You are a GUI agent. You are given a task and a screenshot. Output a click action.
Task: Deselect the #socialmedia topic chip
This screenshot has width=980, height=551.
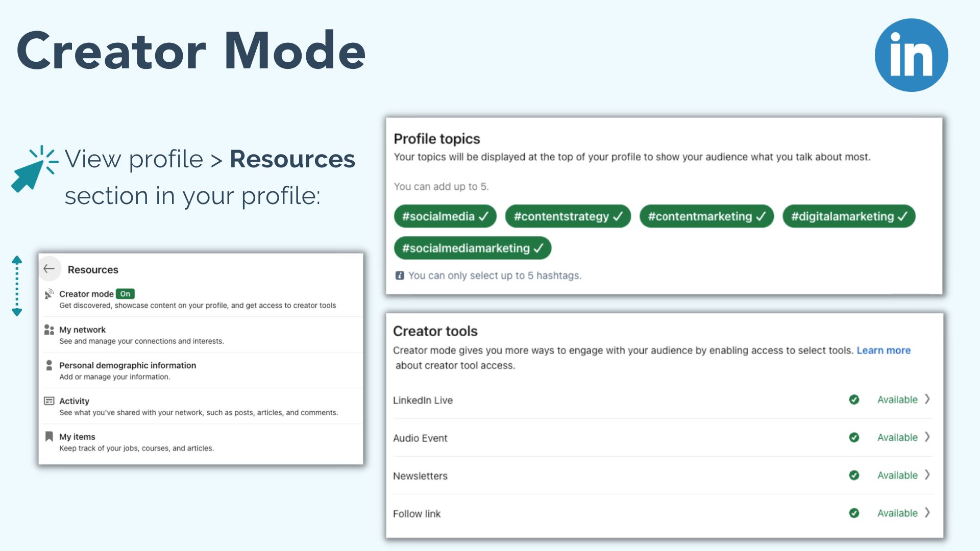445,216
